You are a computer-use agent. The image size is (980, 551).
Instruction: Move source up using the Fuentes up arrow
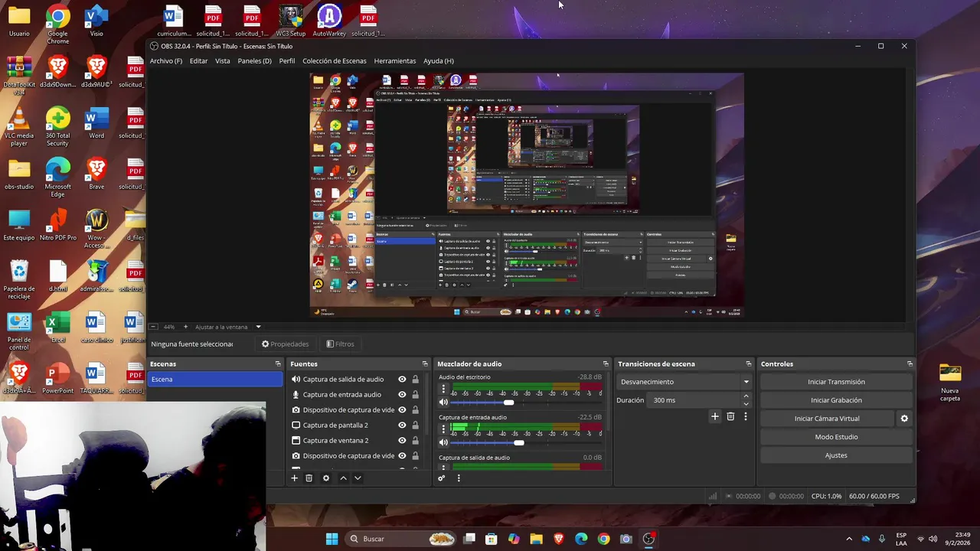pyautogui.click(x=343, y=478)
